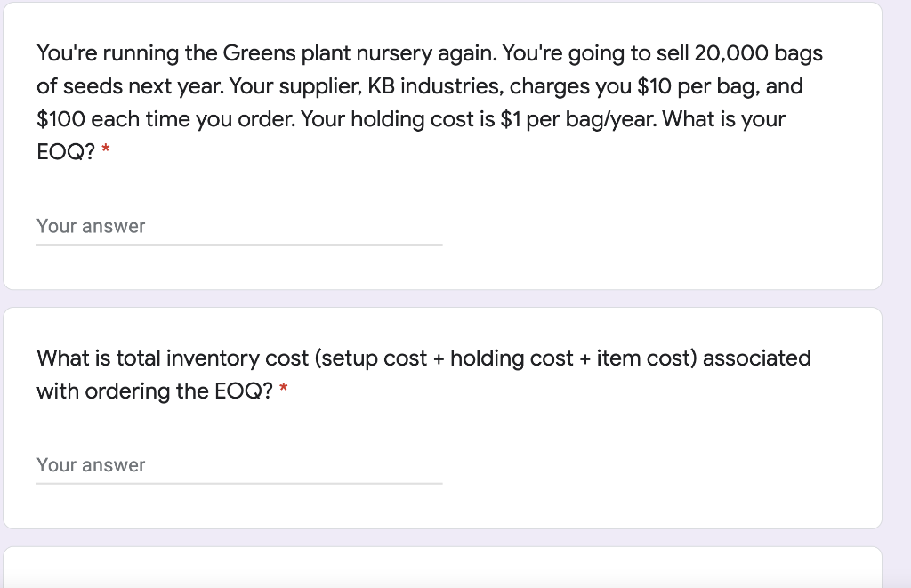Click the underline below the first answer field

tap(240, 241)
